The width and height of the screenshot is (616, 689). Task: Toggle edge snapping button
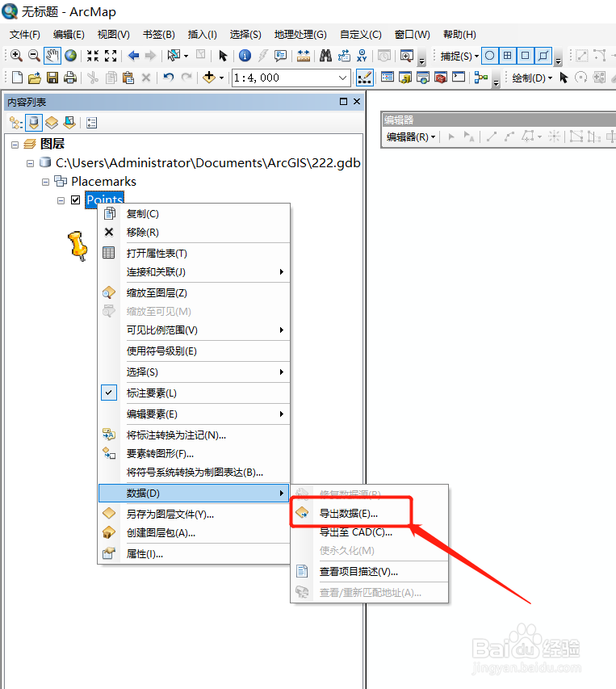(x=543, y=56)
